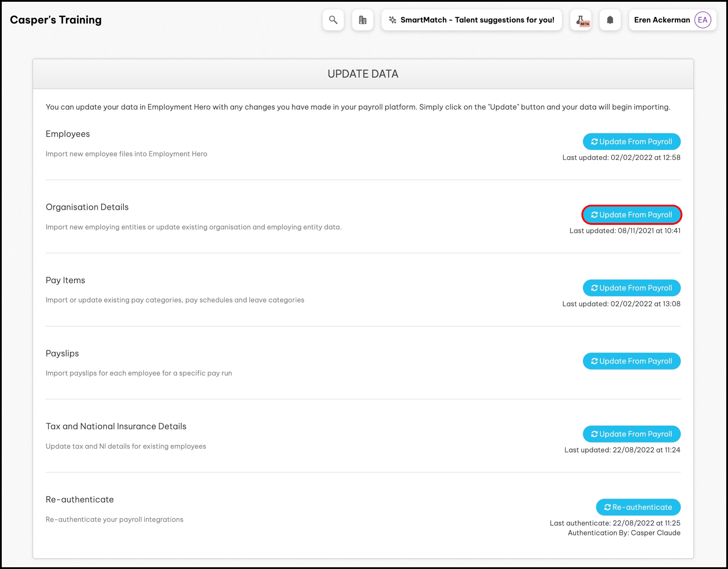Viewport: 728px width, 569px height.
Task: Click refresh icon on Employees update button
Action: click(x=594, y=142)
